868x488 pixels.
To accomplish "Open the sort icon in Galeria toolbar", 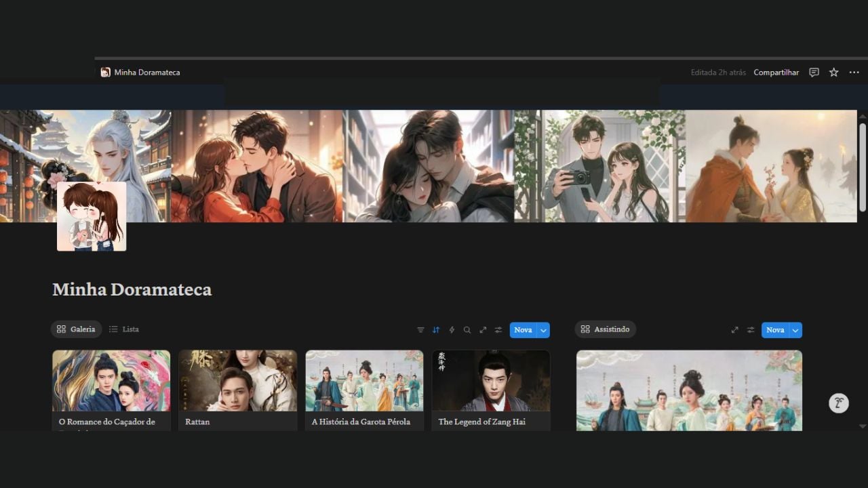I will click(436, 330).
